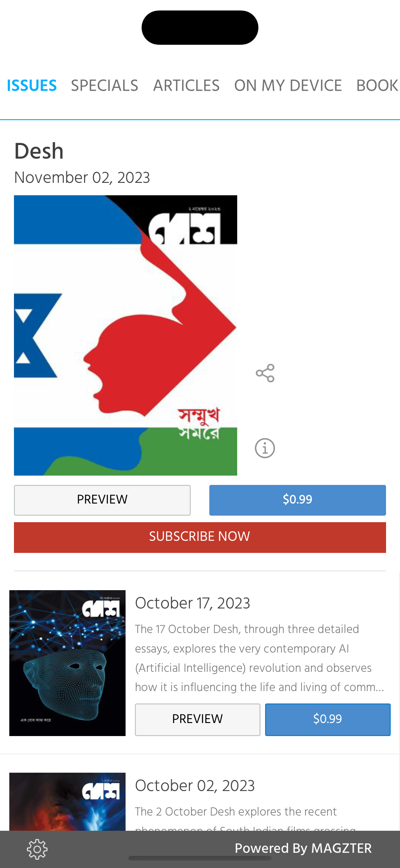
Task: Preview the October 17, 2023 issue
Action: 198,719
